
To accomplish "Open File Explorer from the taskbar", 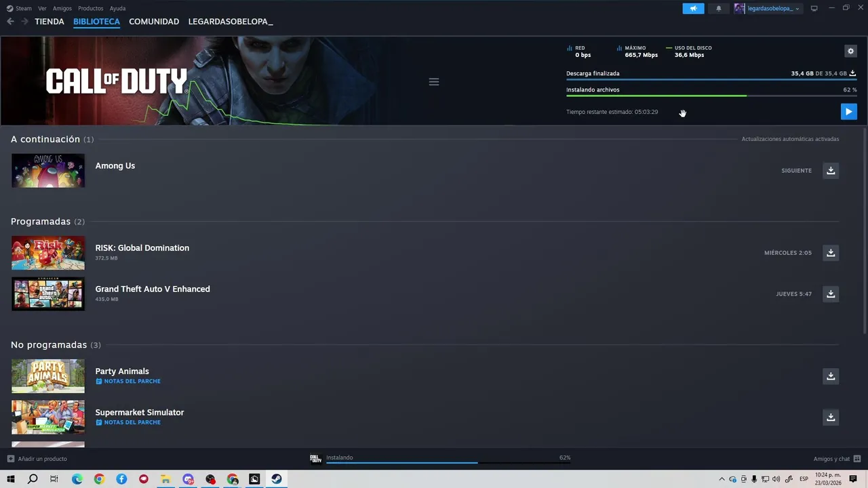I will coord(165,479).
